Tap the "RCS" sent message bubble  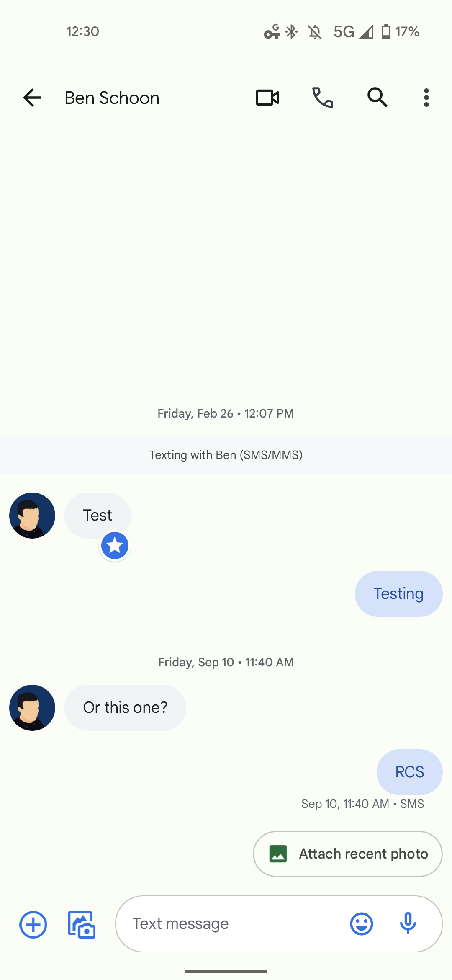pos(409,772)
